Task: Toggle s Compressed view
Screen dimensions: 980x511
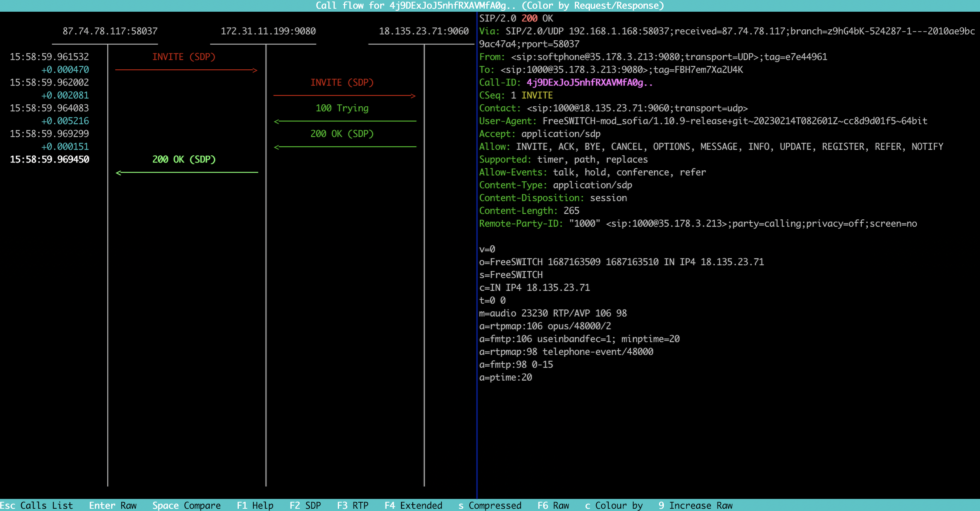Action: (x=490, y=505)
